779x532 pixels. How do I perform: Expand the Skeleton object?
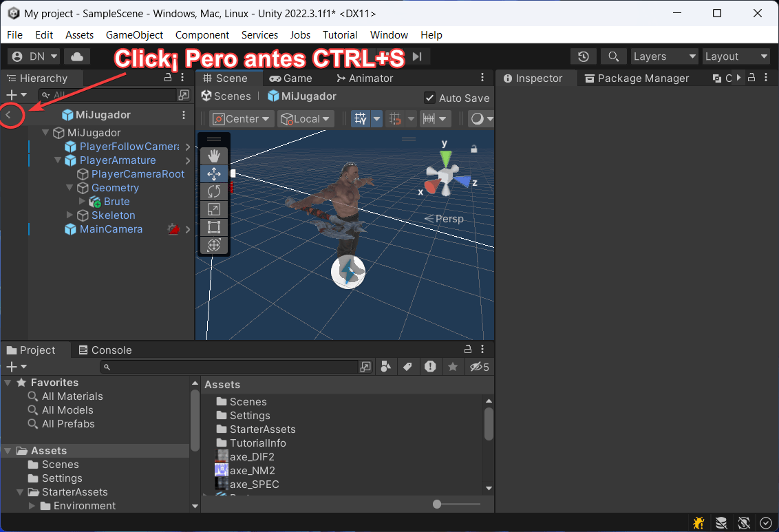70,215
